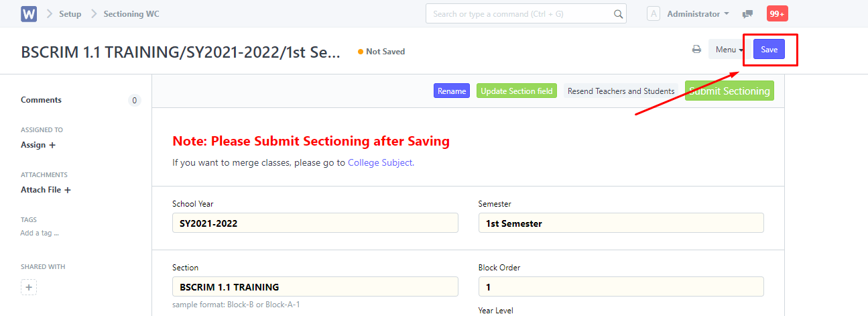
Task: Expand the Administrator user dropdown
Action: 698,13
